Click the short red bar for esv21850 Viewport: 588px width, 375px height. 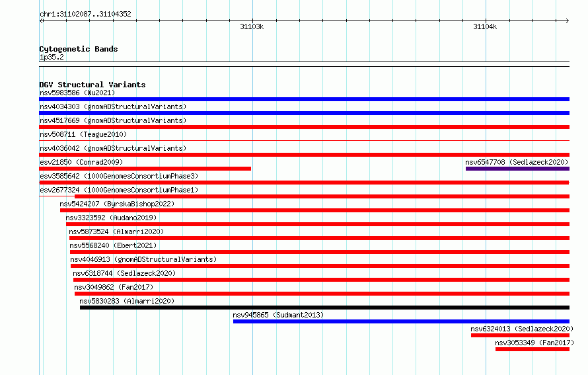click(145, 169)
